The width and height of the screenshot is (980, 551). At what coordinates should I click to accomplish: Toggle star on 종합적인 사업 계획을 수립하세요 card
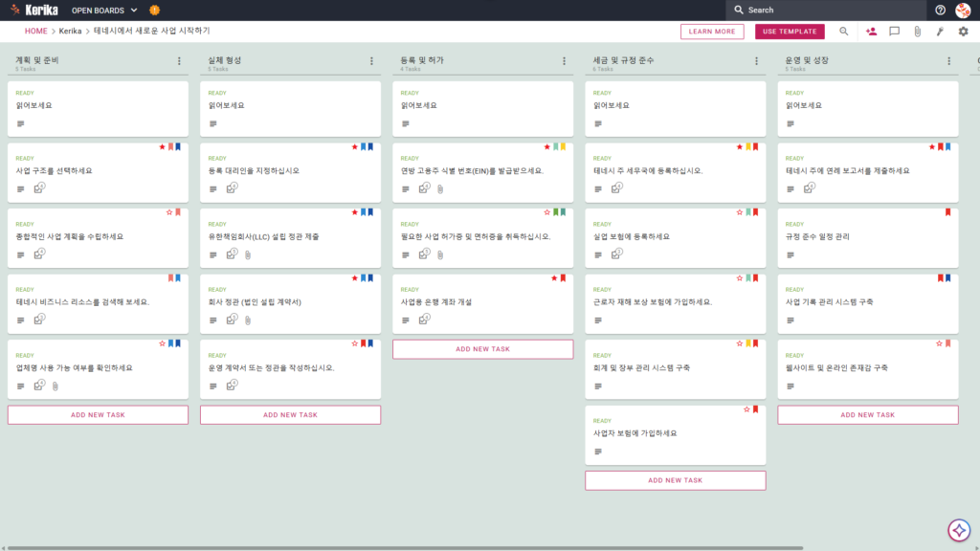pyautogui.click(x=169, y=212)
